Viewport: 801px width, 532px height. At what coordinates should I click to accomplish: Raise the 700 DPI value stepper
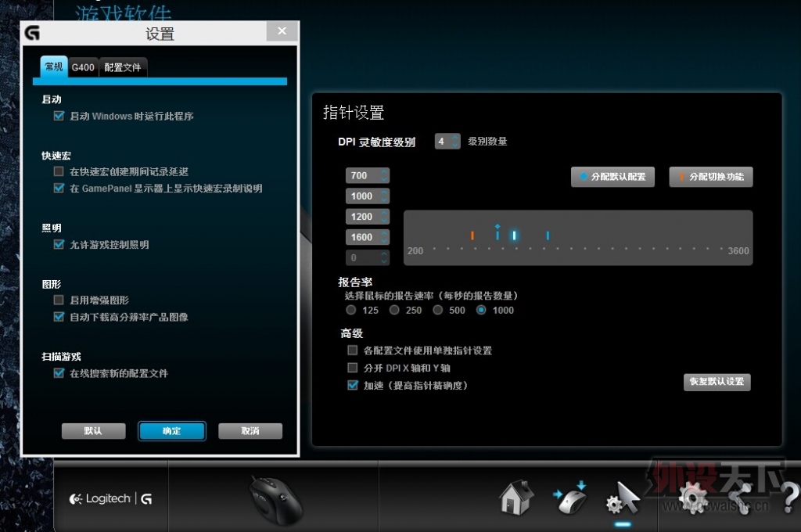[x=386, y=171]
